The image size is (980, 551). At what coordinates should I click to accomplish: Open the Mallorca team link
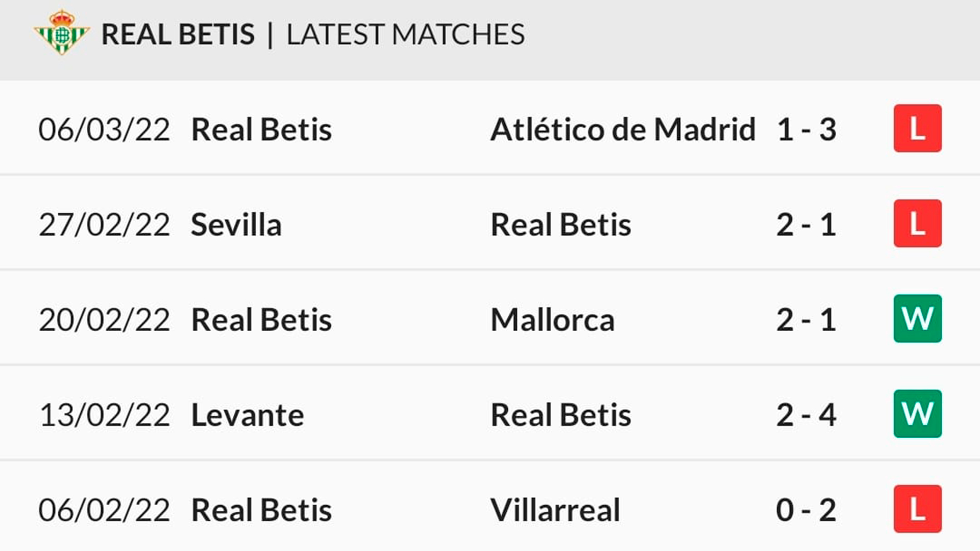552,320
